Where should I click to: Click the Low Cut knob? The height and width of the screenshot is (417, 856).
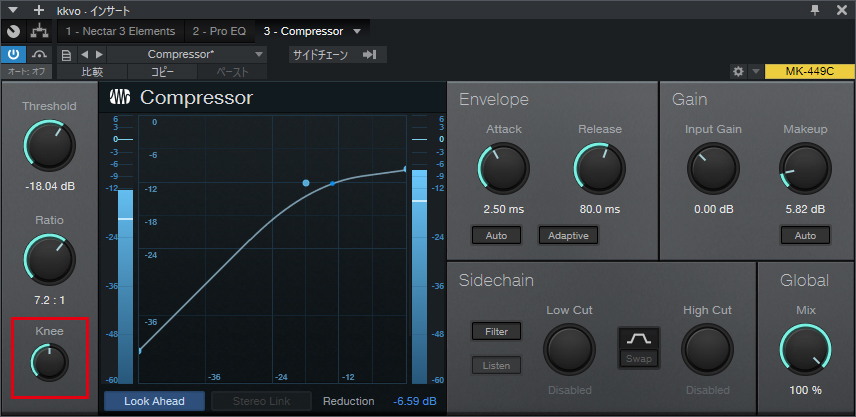(x=569, y=349)
